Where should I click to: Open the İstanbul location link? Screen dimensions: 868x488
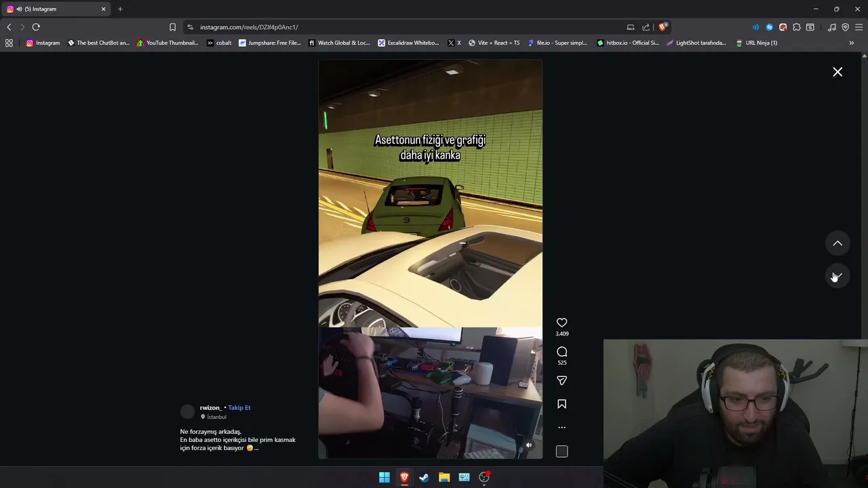(216, 417)
